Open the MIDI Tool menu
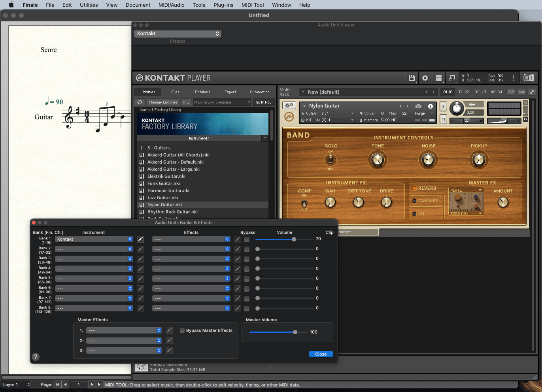This screenshot has height=392, width=542. (x=252, y=5)
